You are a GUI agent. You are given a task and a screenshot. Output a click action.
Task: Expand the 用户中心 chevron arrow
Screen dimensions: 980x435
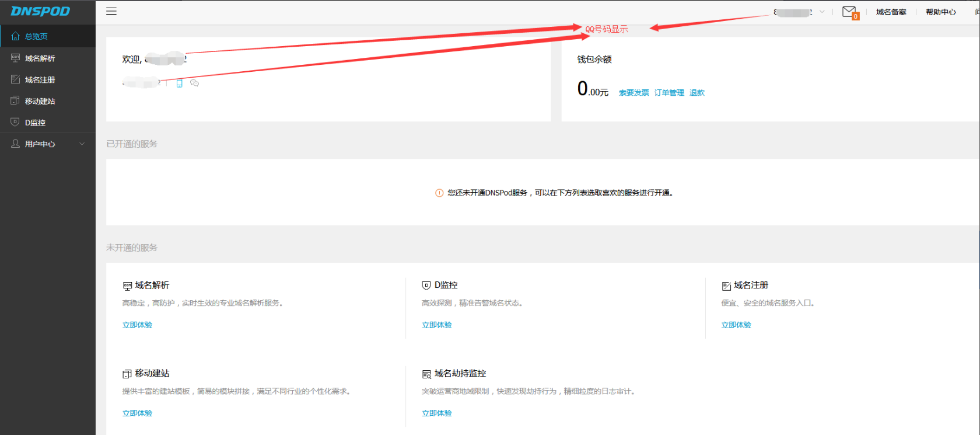82,144
